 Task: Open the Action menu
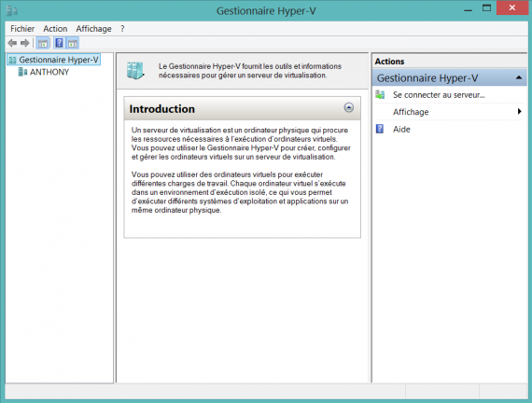pyautogui.click(x=55, y=29)
